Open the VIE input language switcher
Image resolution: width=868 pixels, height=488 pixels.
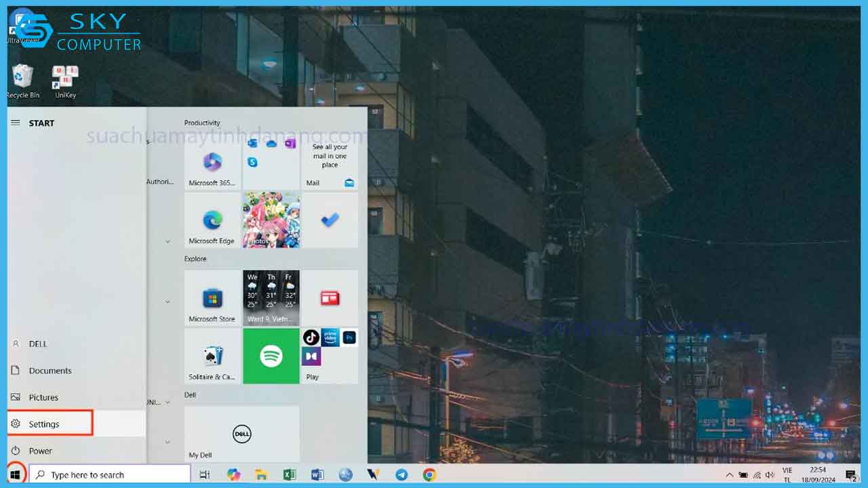787,474
